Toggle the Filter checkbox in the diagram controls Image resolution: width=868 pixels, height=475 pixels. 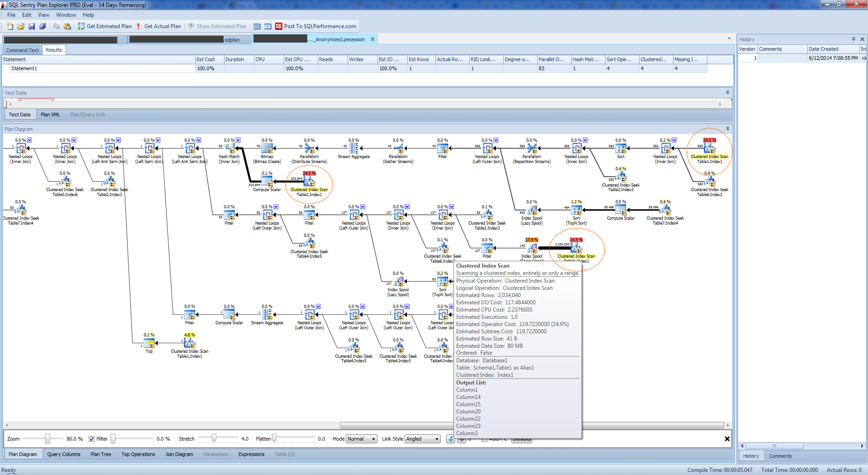91,439
